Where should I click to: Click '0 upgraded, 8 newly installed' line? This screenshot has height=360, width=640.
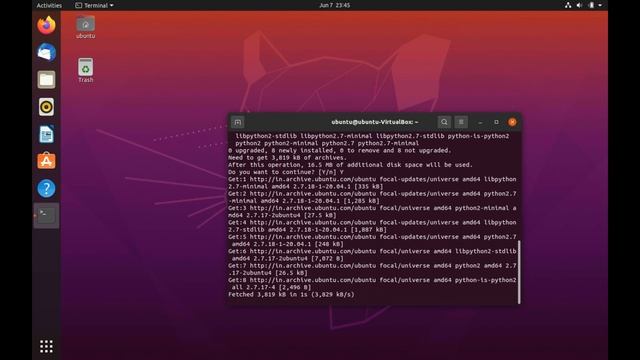[340, 150]
